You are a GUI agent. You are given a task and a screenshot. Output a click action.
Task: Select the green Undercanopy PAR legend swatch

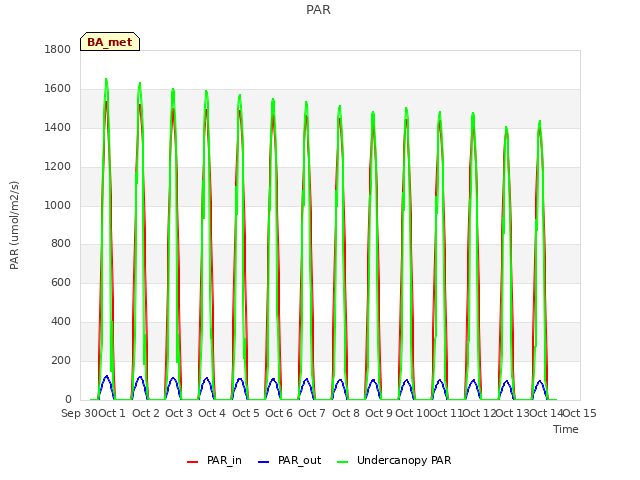pos(342,462)
